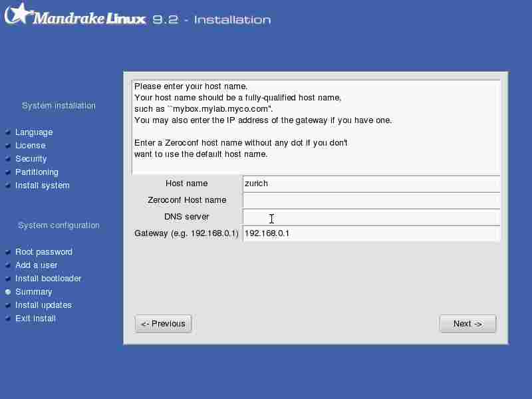Click the bullet icon beside Install bootloader
This screenshot has width=532, height=399.
tap(8, 279)
